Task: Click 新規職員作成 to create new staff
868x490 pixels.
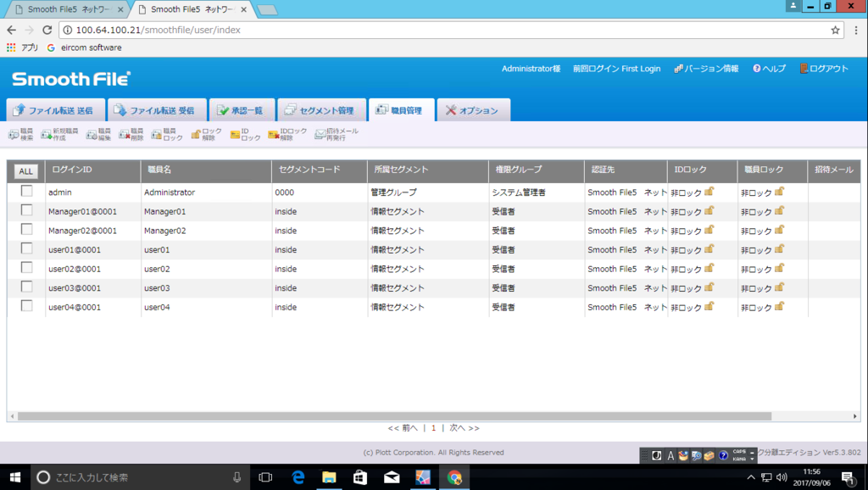Action: pos(60,134)
